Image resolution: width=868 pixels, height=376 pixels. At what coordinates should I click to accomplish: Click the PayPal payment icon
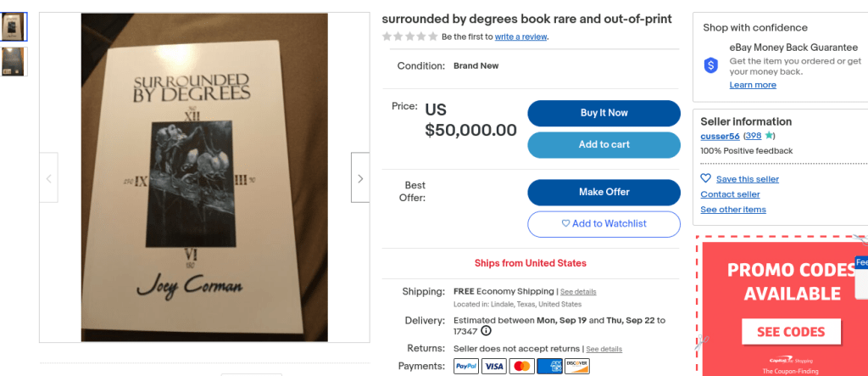tap(466, 367)
